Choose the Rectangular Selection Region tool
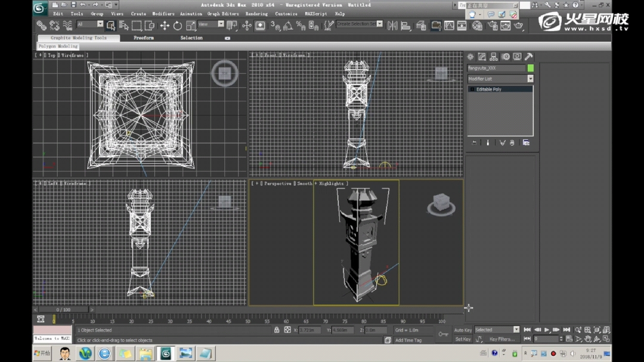644x362 pixels. click(x=137, y=26)
